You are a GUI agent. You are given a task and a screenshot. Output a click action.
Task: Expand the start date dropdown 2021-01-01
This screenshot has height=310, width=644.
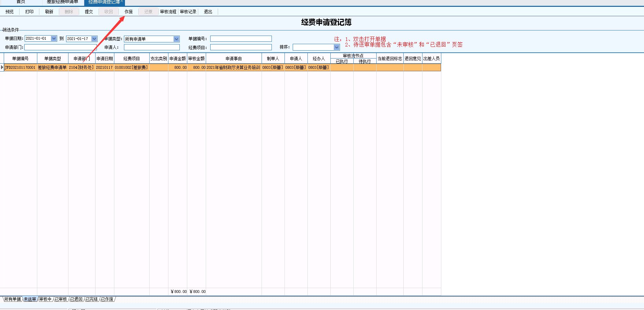click(x=54, y=39)
